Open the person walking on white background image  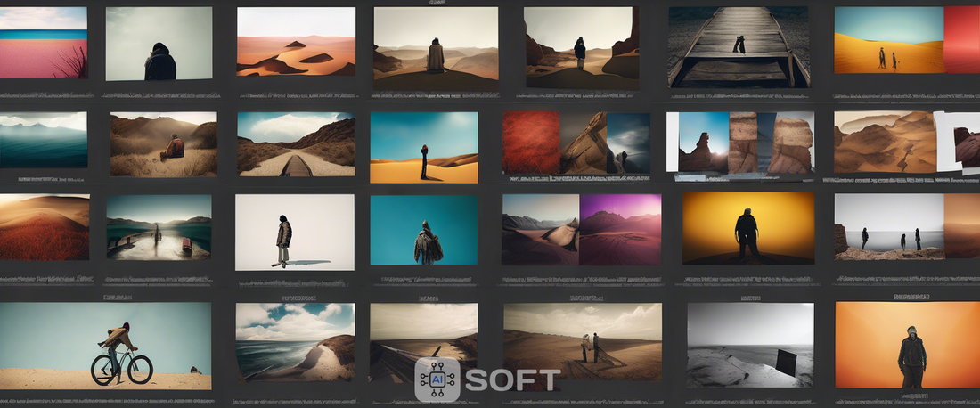(x=294, y=233)
